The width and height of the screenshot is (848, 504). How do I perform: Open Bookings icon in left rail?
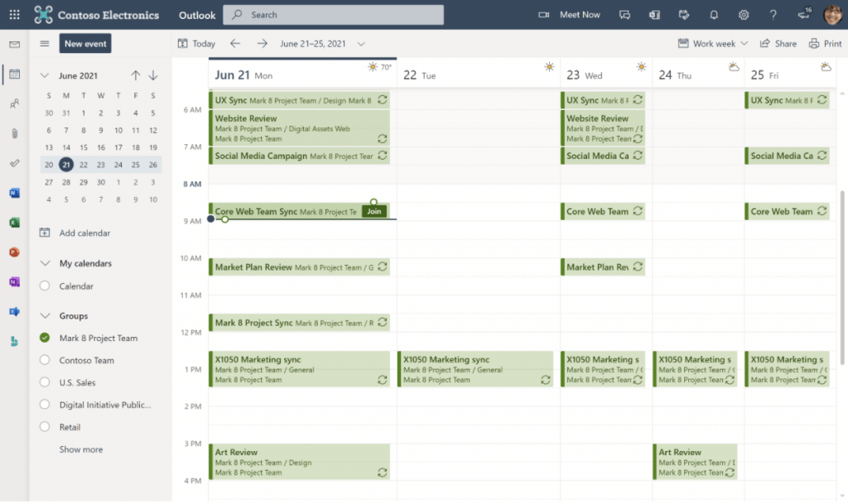(x=15, y=341)
